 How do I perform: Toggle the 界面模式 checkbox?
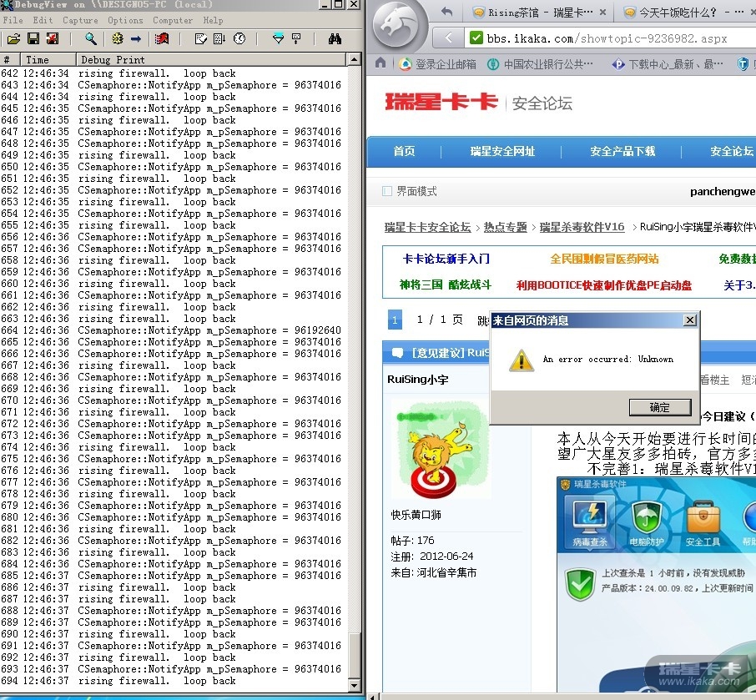(x=386, y=191)
